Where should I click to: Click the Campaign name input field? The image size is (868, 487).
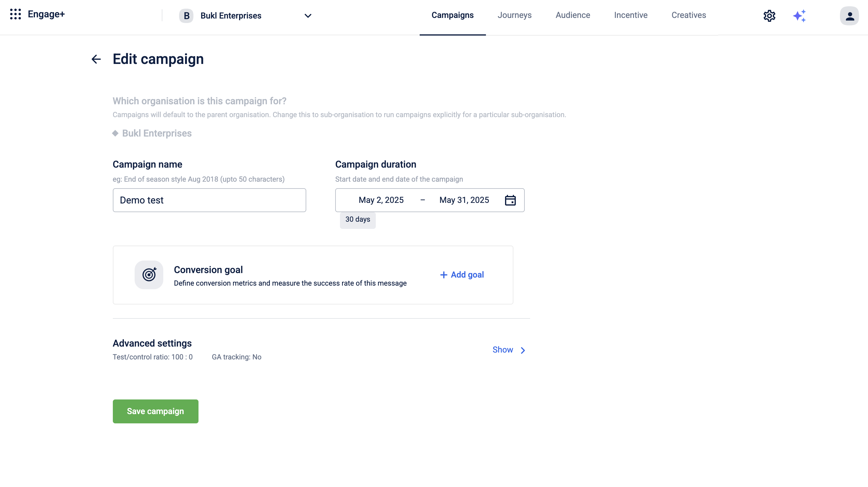[x=209, y=200]
